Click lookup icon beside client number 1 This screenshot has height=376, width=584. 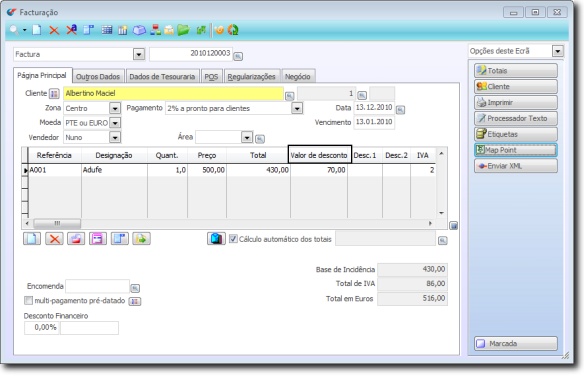(362, 95)
